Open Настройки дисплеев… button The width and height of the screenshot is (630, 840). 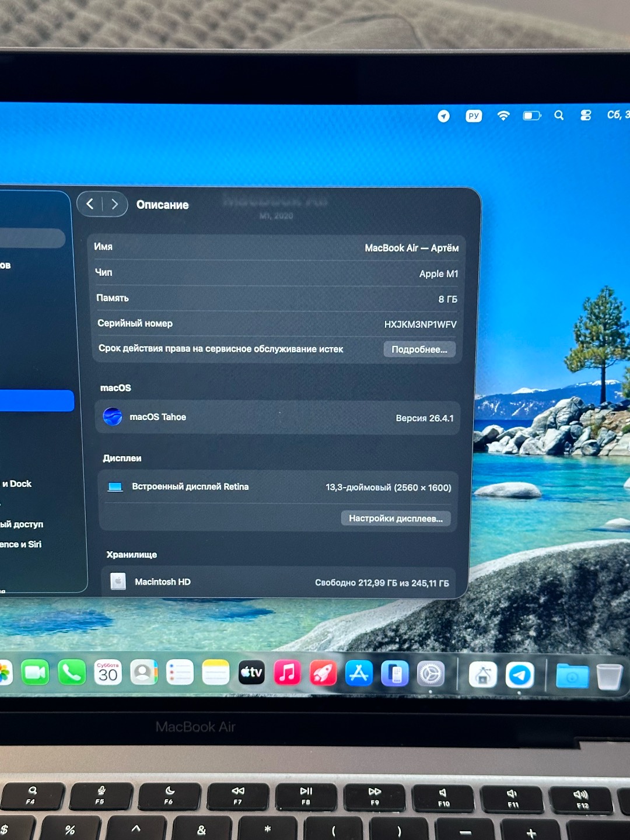(x=395, y=518)
